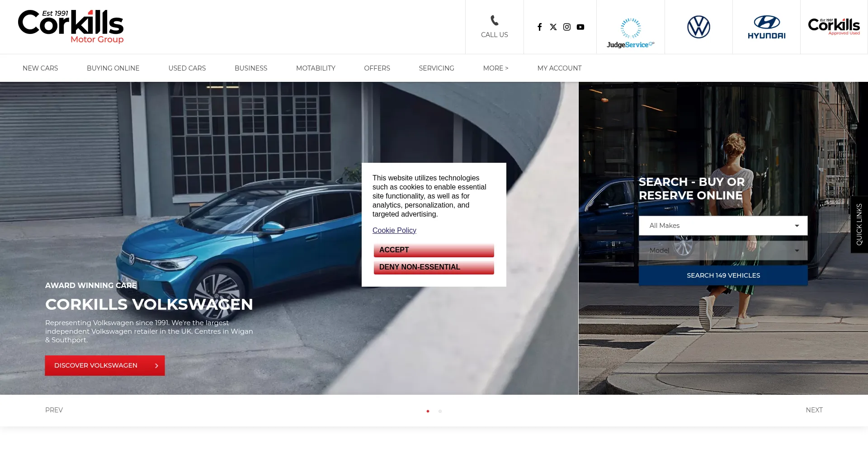Navigate to the Offers menu item
Image resolution: width=868 pixels, height=449 pixels.
click(x=377, y=68)
